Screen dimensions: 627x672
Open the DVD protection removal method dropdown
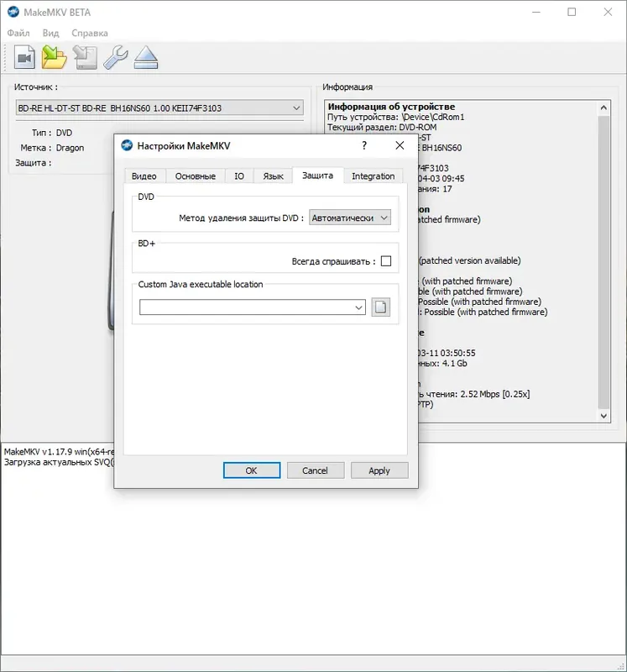[349, 218]
